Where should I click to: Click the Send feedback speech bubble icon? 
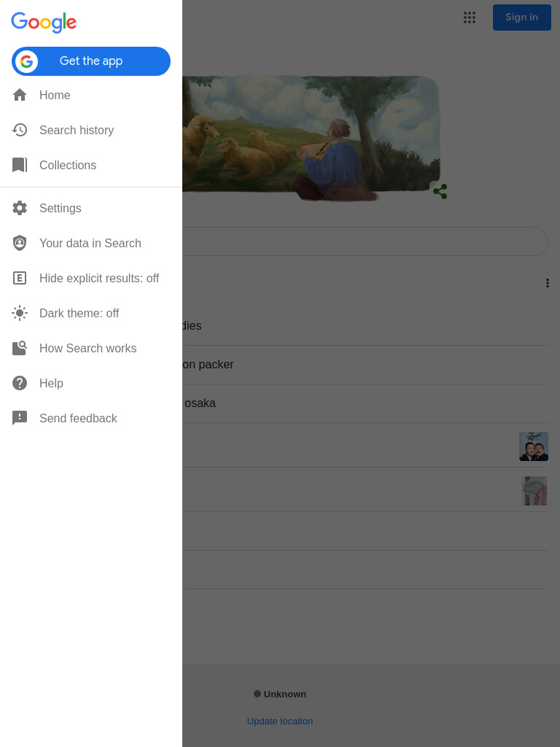tap(20, 418)
